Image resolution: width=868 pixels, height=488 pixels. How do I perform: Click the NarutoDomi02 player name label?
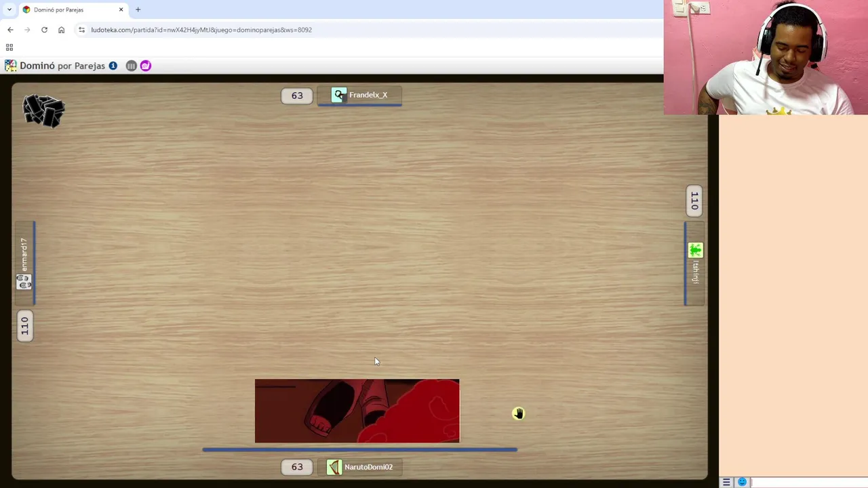(x=368, y=467)
